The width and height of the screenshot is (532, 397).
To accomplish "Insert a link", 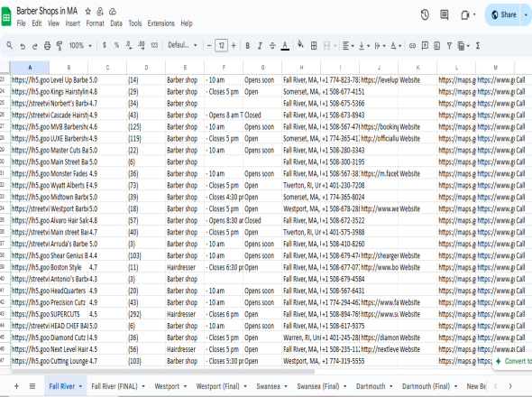I will pos(412,45).
